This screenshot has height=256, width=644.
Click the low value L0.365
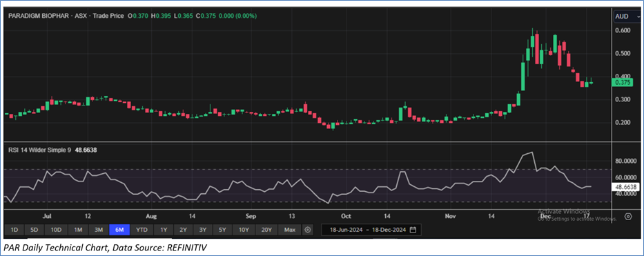click(x=183, y=16)
